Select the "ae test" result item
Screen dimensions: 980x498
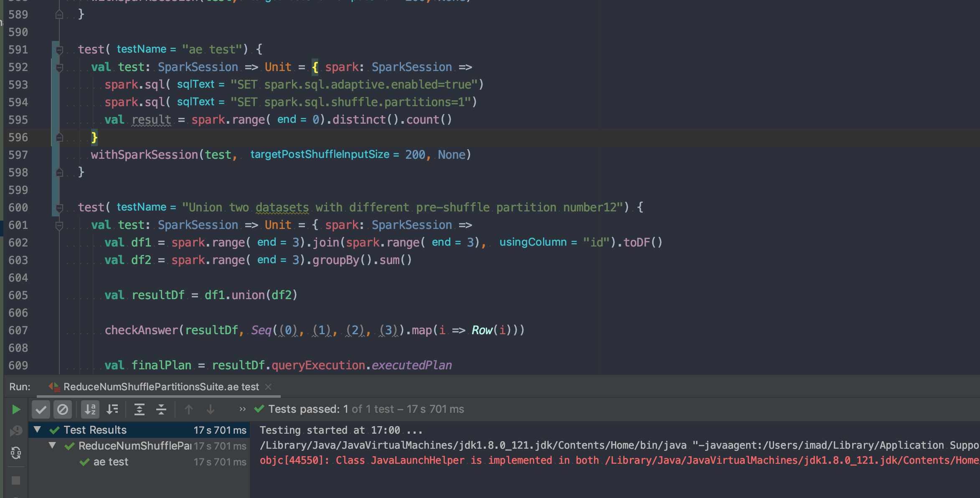(x=111, y=462)
